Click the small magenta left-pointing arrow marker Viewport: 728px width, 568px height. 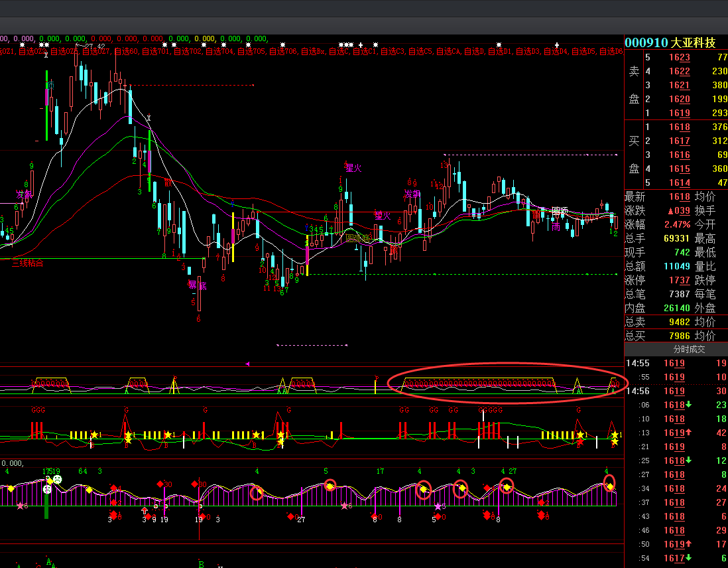point(247,364)
